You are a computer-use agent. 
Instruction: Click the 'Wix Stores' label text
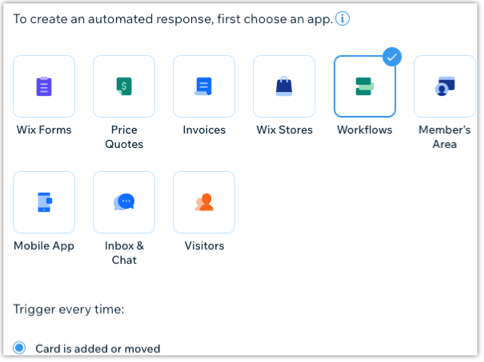point(284,130)
